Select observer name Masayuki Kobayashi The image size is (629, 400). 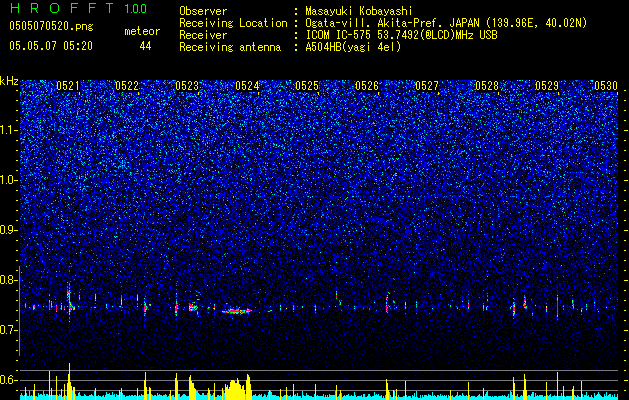coord(359,11)
